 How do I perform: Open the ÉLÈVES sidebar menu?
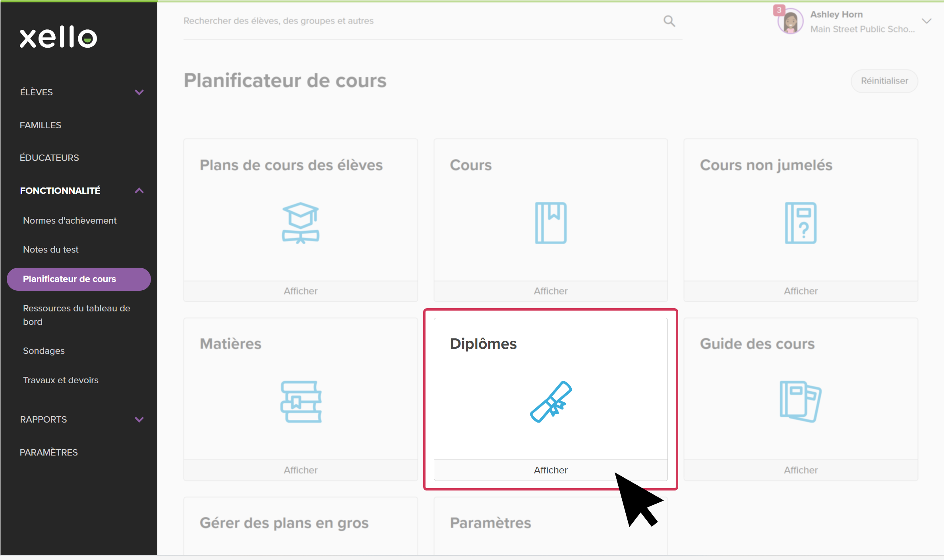(x=37, y=92)
